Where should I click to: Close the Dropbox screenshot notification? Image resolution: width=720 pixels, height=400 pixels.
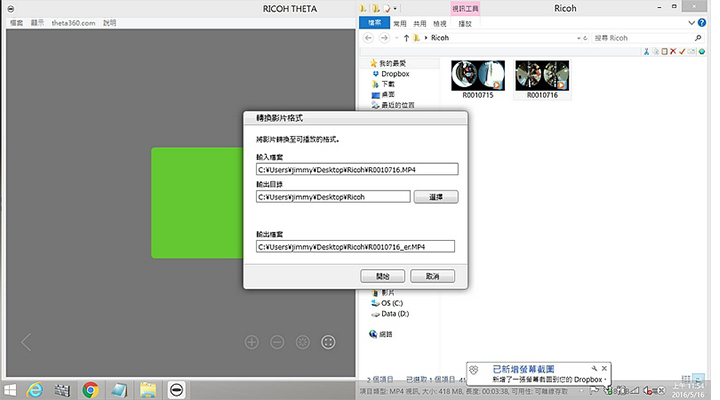pos(604,368)
